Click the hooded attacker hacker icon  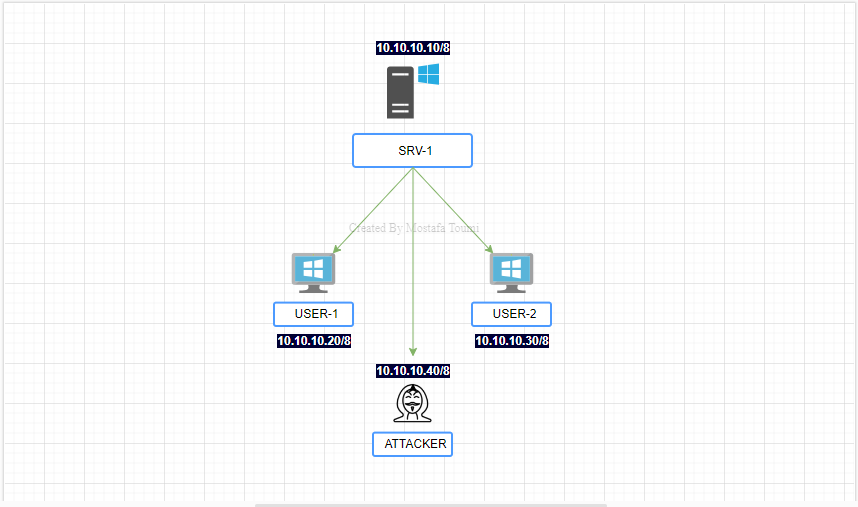(412, 403)
